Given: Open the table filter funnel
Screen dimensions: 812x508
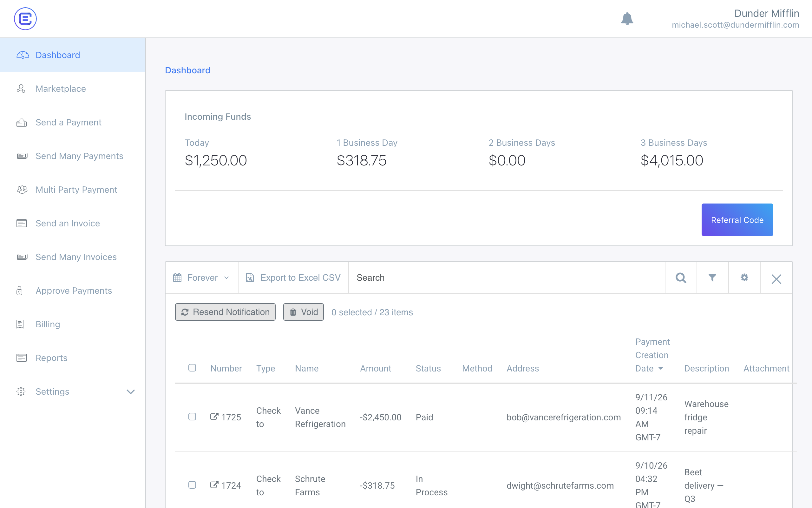Looking at the screenshot, I should coord(712,278).
